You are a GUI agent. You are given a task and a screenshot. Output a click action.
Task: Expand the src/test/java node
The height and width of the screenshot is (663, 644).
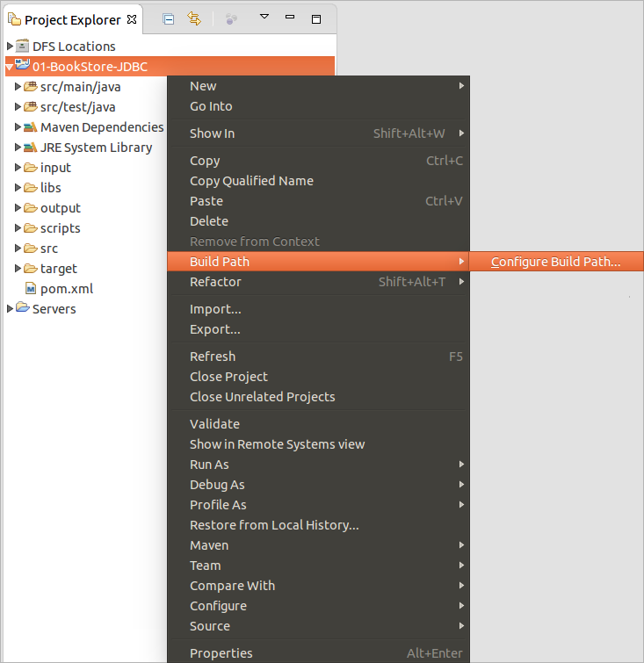pyautogui.click(x=18, y=106)
